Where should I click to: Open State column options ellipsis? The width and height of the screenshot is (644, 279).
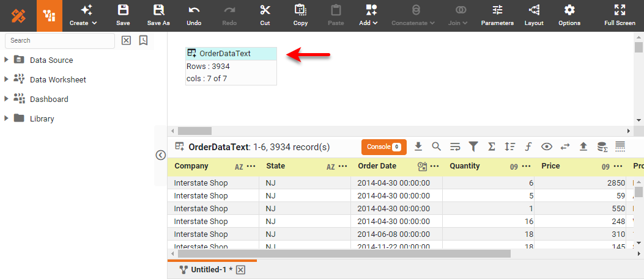click(x=343, y=166)
